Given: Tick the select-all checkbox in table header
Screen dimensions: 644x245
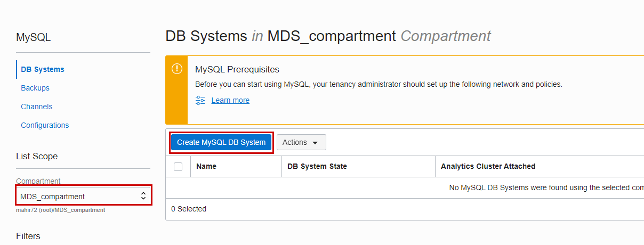Looking at the screenshot, I should tap(178, 167).
